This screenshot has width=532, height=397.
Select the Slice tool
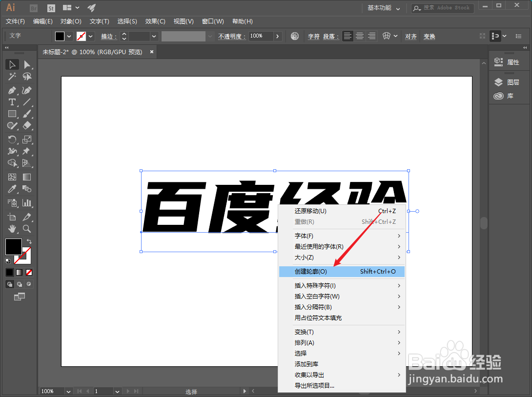(x=27, y=217)
